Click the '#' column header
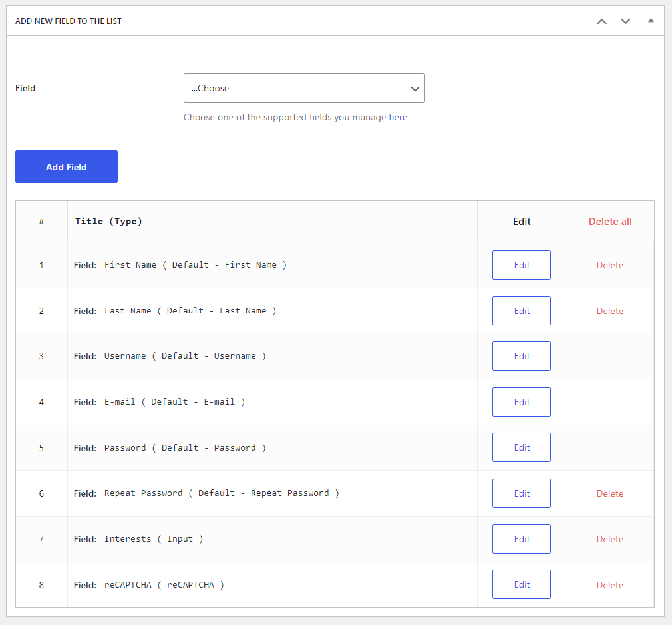This screenshot has width=672, height=625. [41, 222]
